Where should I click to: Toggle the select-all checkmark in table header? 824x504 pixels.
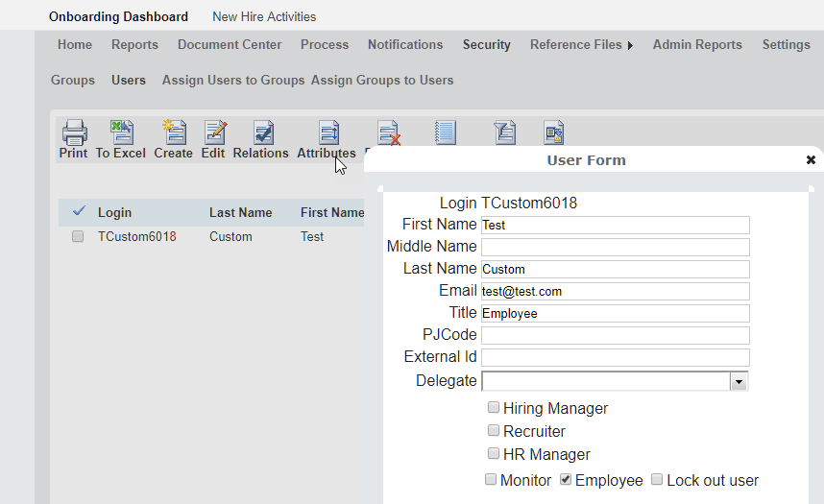click(79, 211)
